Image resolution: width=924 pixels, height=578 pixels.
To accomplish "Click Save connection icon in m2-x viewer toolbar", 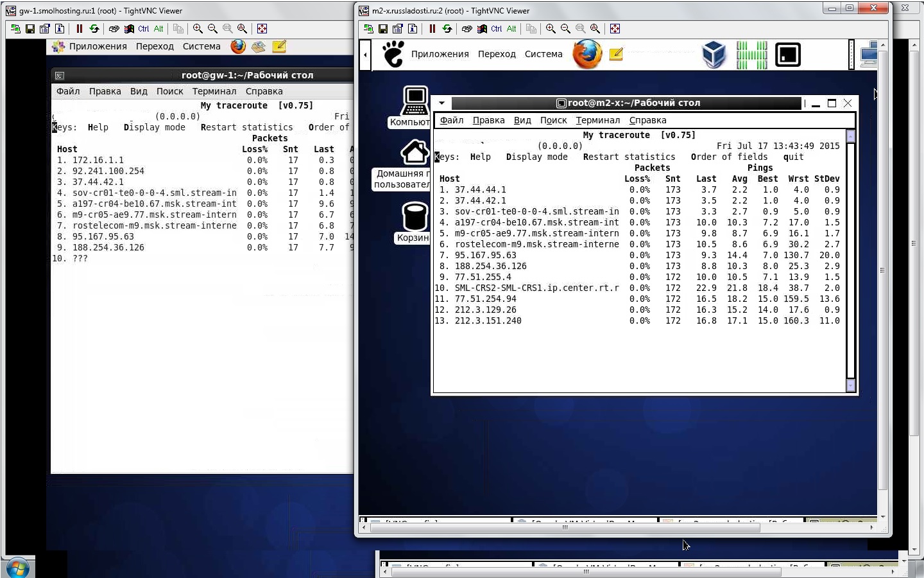I will point(383,29).
